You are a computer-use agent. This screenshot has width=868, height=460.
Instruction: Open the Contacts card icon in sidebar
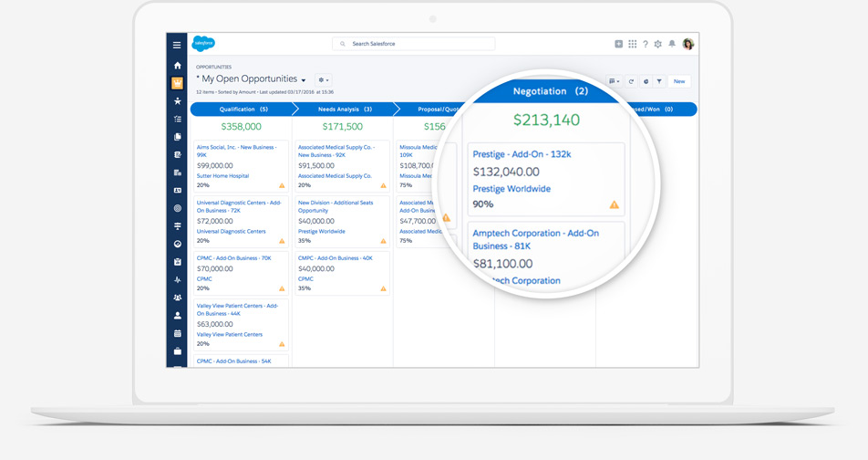click(x=177, y=190)
